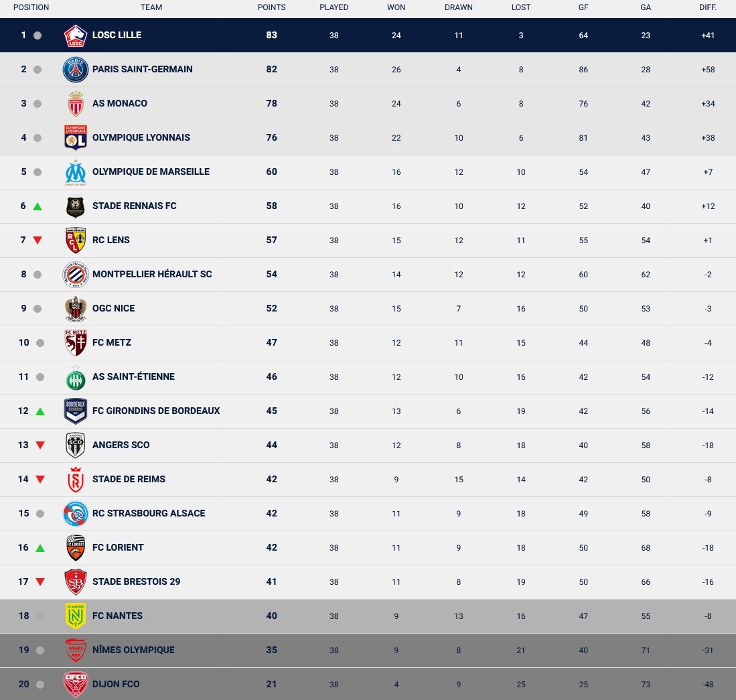Click the Diff. column header
Viewport: 736px width, 700px height.
(x=707, y=7)
